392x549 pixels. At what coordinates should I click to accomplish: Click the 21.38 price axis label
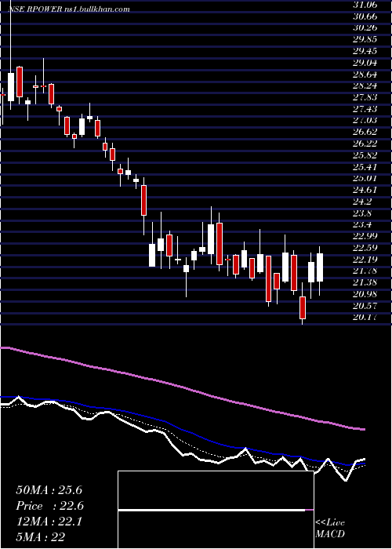click(365, 282)
